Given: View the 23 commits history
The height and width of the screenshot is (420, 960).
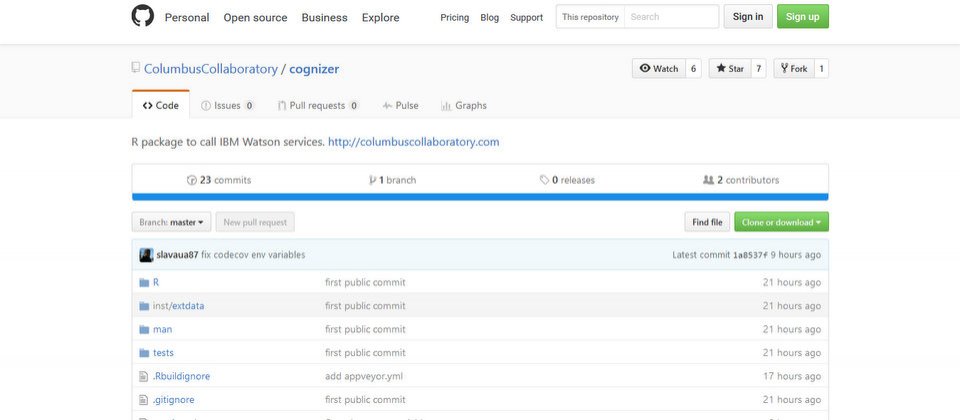Looking at the screenshot, I should point(219,180).
